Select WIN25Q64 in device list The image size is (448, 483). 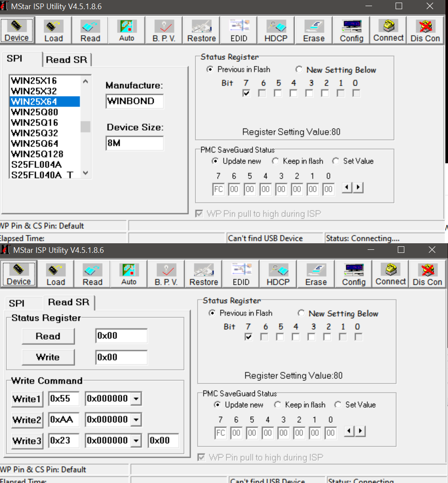coord(45,143)
